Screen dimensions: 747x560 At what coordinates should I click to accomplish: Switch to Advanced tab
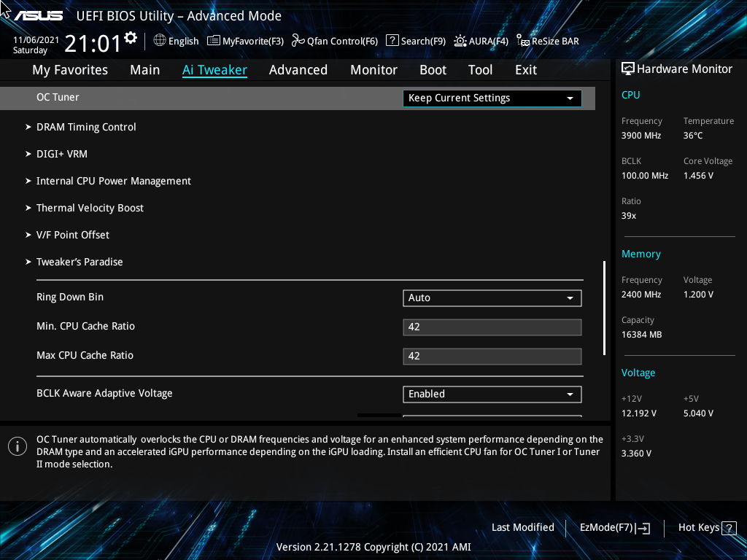[x=298, y=70]
